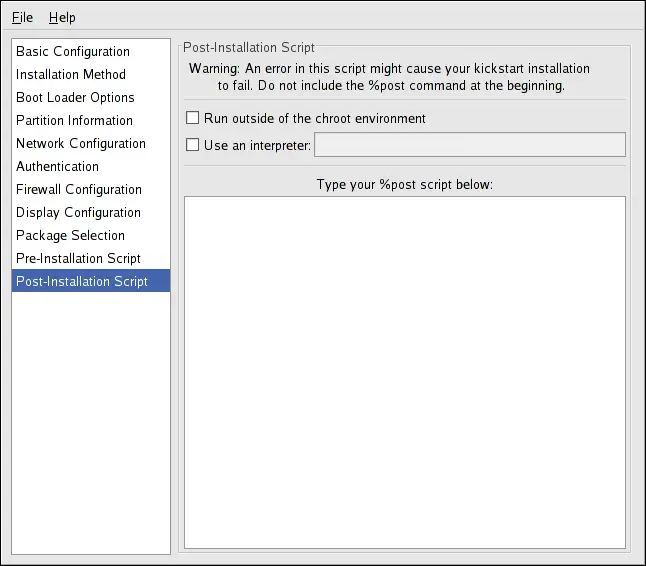This screenshot has height=566, width=646.
Task: Open the Help menu
Action: [62, 17]
